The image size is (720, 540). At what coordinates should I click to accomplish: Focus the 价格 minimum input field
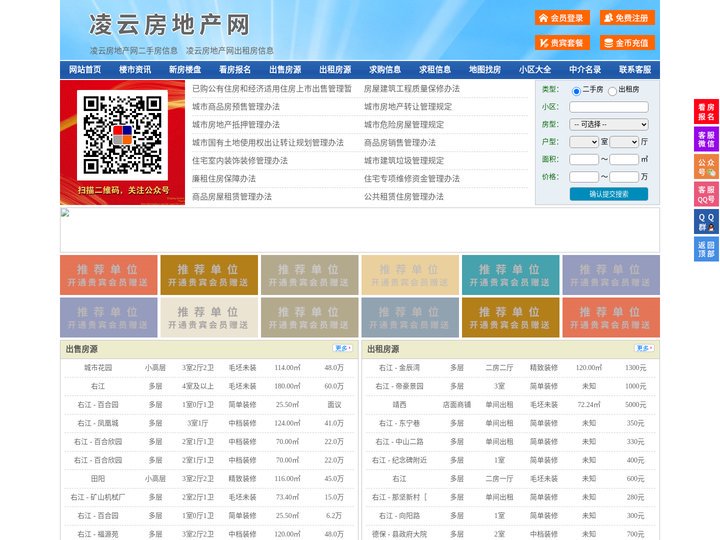pyautogui.click(x=584, y=177)
